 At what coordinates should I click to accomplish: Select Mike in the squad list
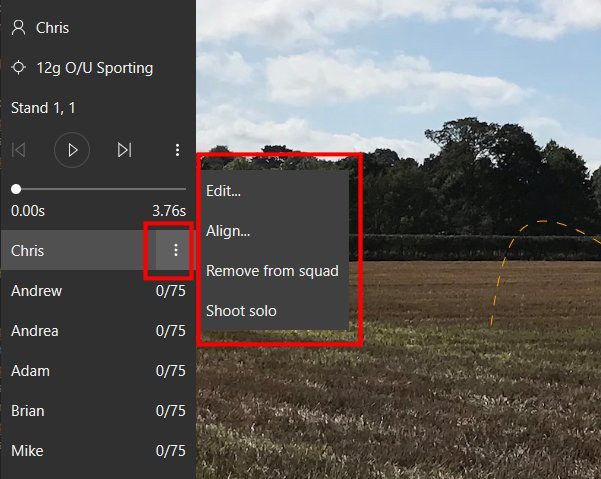(27, 451)
